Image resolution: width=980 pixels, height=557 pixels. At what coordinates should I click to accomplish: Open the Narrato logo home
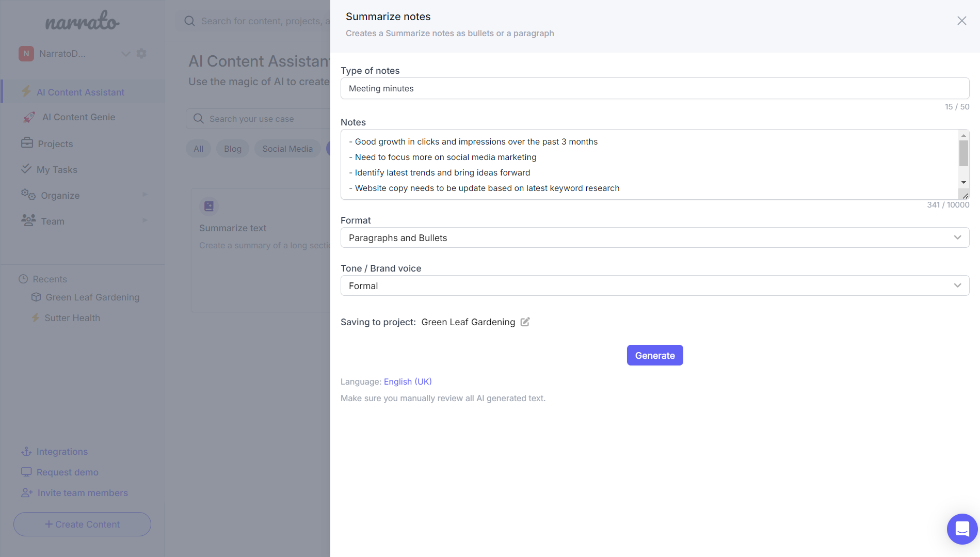tap(82, 21)
